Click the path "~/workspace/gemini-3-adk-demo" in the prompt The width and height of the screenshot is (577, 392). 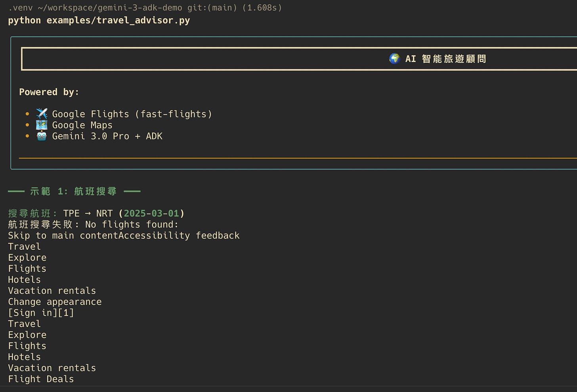[x=110, y=8]
